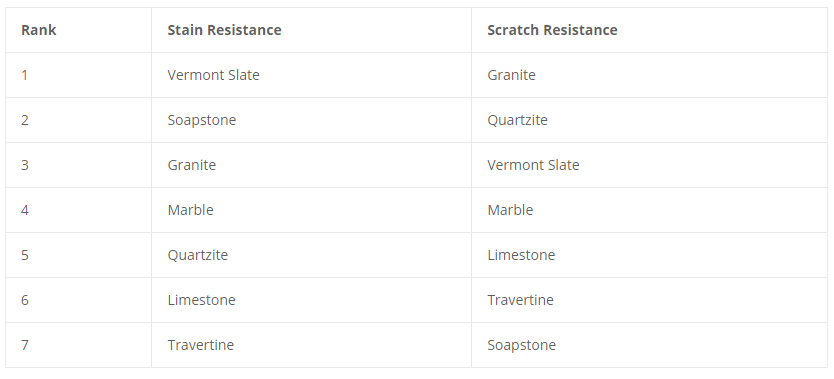This screenshot has height=379, width=834.
Task: Select Marble in the Scratch Resistance column
Action: pyautogui.click(x=510, y=210)
